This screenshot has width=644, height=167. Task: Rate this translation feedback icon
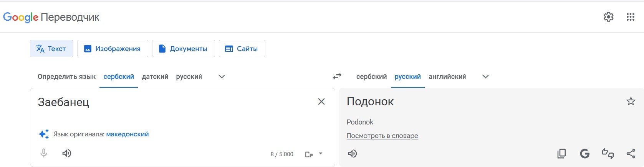pyautogui.click(x=608, y=154)
